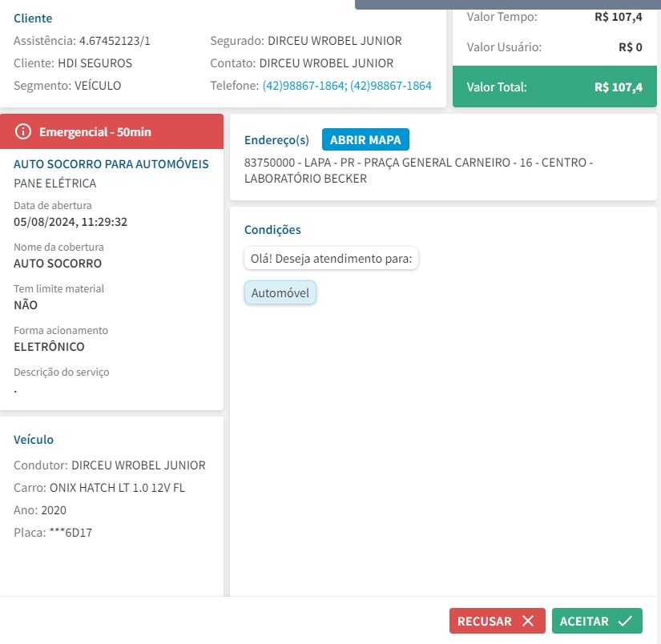Click the Data de abertura timestamp
This screenshot has width=661, height=644.
pos(71,222)
